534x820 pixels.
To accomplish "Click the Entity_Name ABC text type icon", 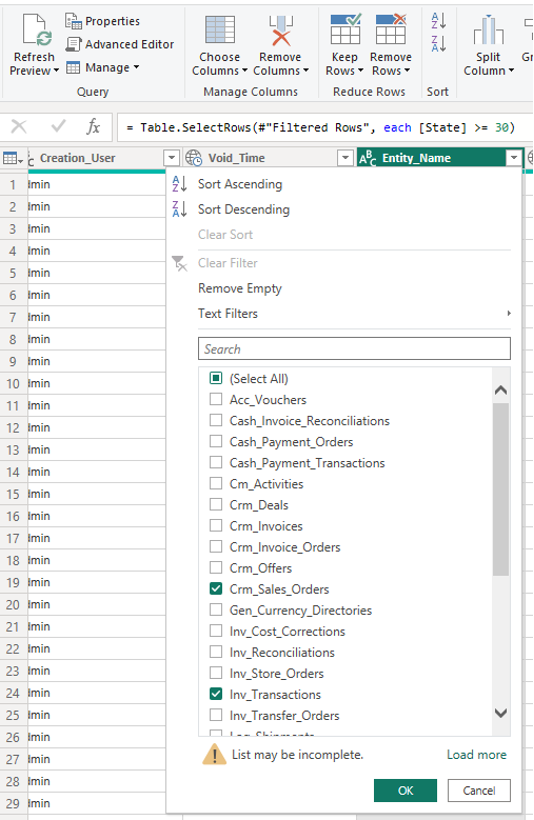I will 367,158.
